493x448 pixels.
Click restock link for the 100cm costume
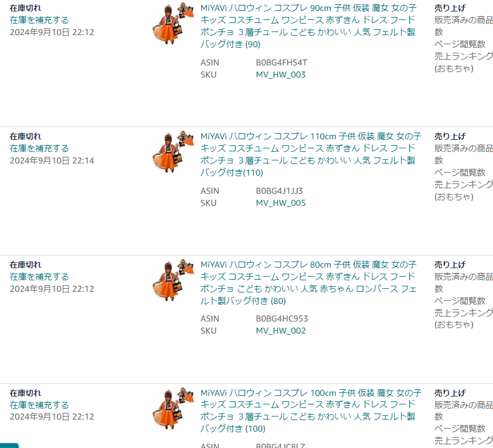[x=39, y=405]
